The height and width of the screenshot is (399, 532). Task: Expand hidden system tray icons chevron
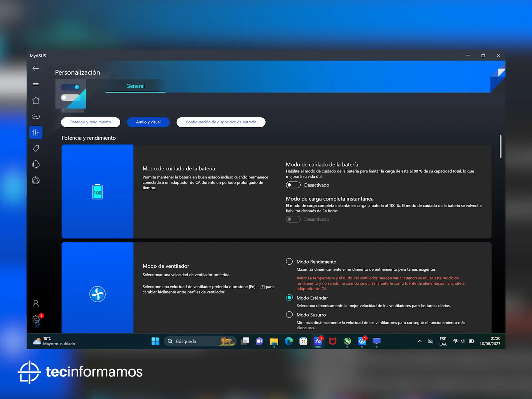(x=420, y=341)
